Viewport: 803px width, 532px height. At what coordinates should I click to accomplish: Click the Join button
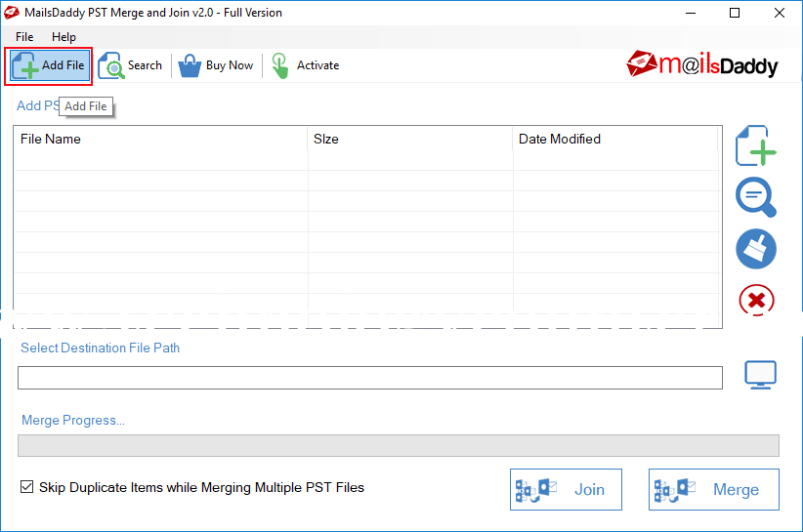click(x=566, y=490)
